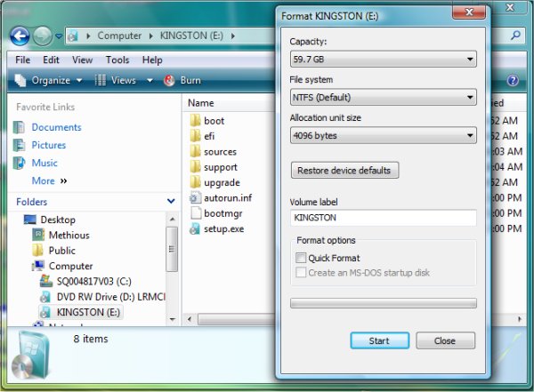Open the Views dropdown arrow
This screenshot has width=534, height=392.
[x=150, y=81]
